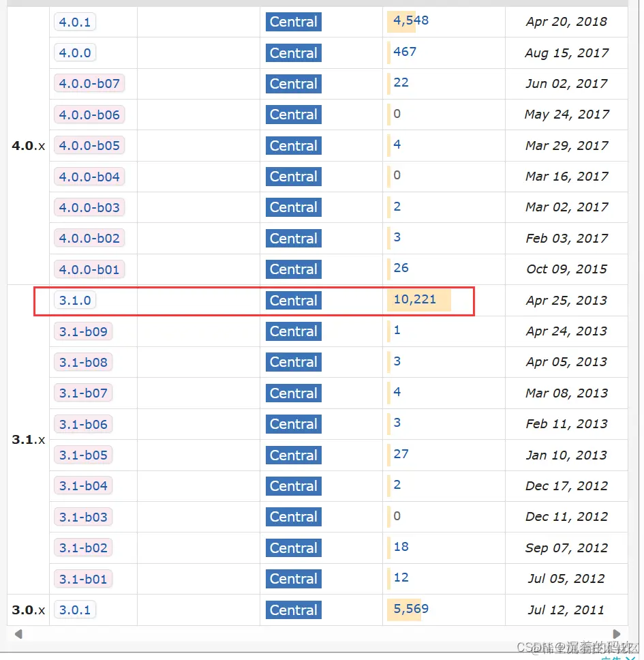The height and width of the screenshot is (660, 644).
Task: Click Central badge in 3.1-b09 row
Action: click(294, 331)
